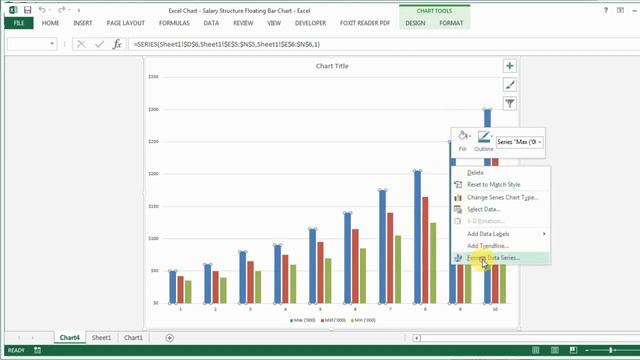Switch to Chart Tools DESIGN tab
The width and height of the screenshot is (640, 360).
[415, 23]
